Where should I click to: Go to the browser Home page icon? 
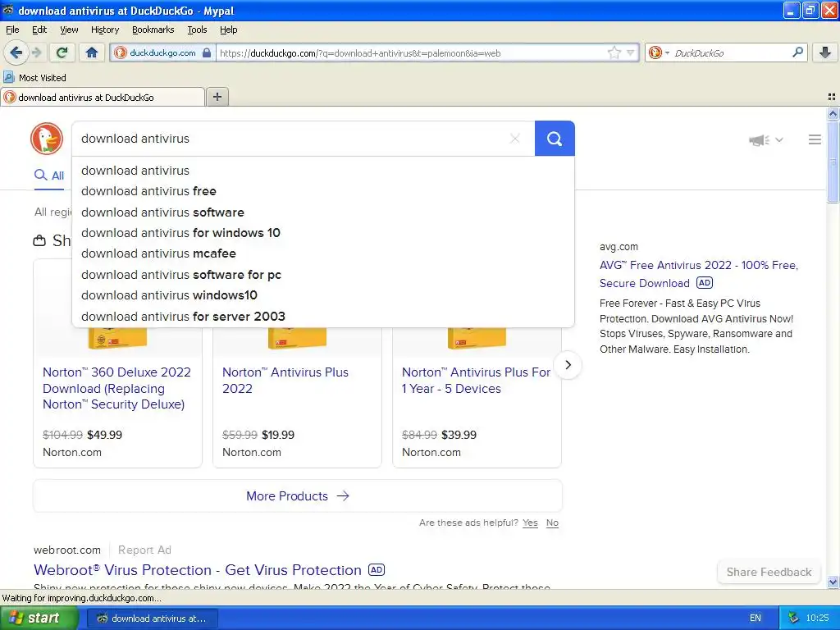92,52
